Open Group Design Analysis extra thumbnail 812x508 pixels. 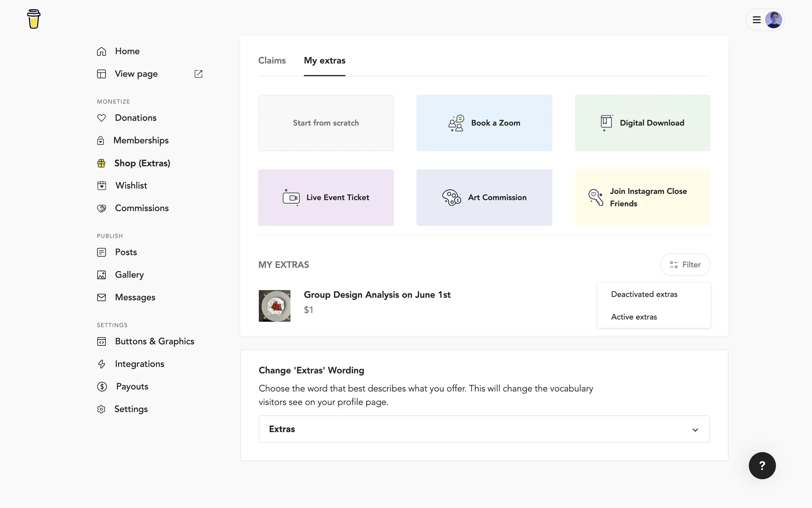(x=274, y=306)
